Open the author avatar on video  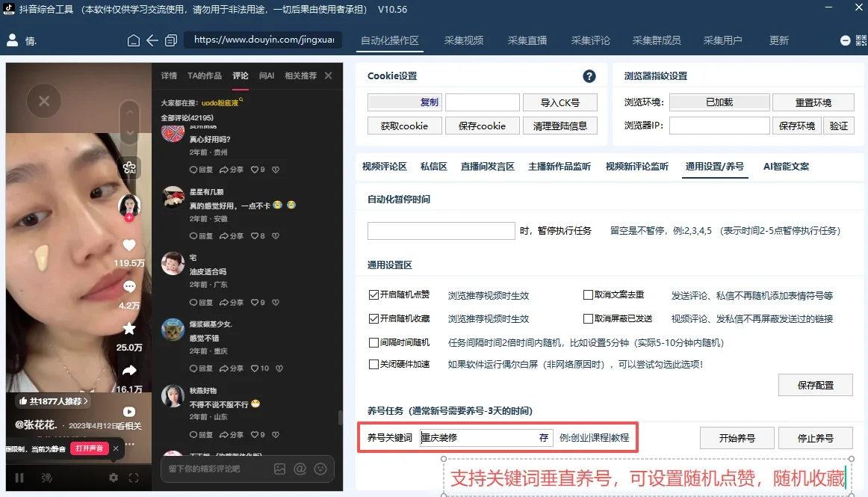[x=129, y=205]
